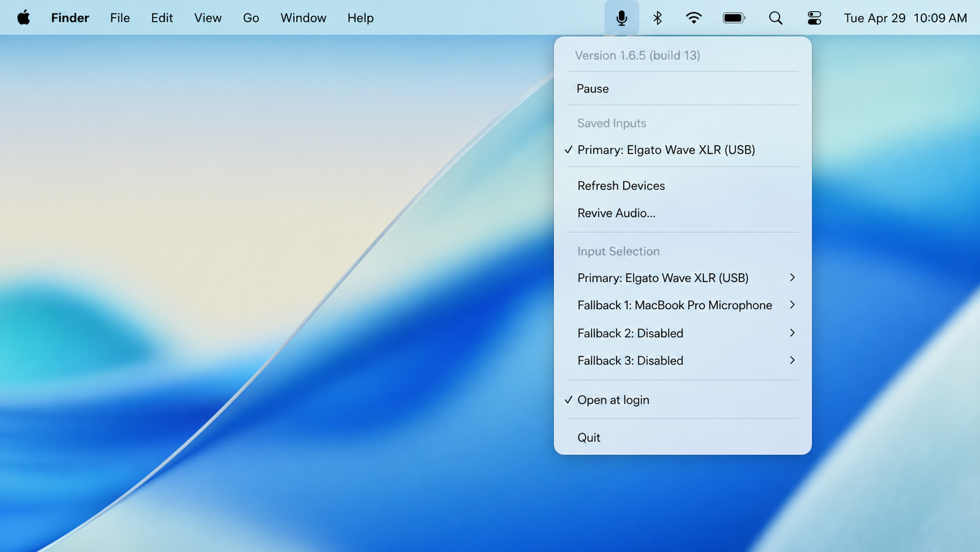The height and width of the screenshot is (552, 980).
Task: Open the File menu
Action: pyautogui.click(x=120, y=18)
